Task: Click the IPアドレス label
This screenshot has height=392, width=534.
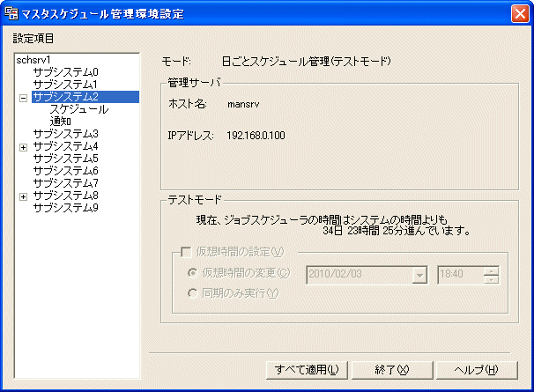Action: click(x=190, y=136)
